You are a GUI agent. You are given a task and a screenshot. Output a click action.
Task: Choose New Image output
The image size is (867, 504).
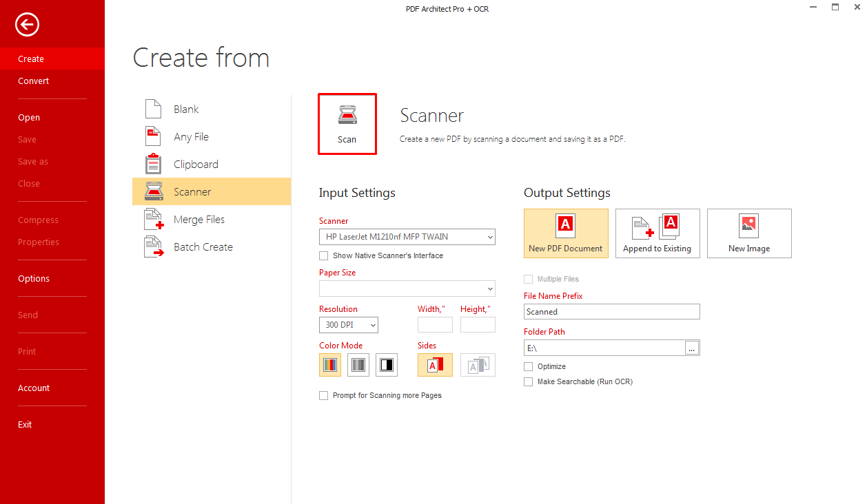click(749, 233)
